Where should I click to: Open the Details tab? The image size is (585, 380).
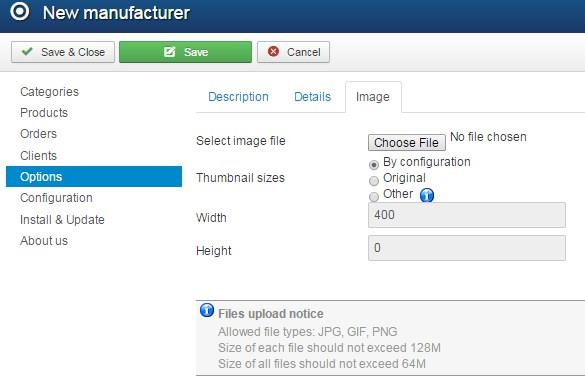coord(312,97)
